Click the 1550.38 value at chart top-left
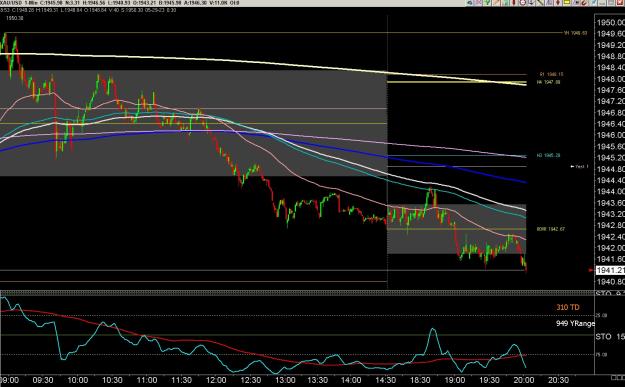 click(x=14, y=18)
